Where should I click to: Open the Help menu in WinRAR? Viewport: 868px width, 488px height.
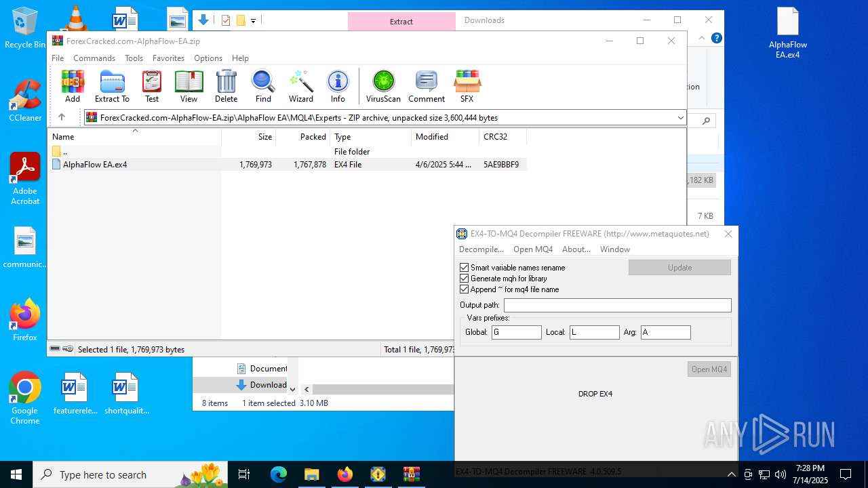[x=240, y=58]
